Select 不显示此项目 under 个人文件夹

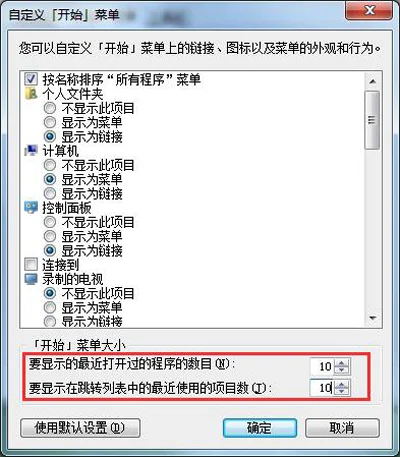[50, 108]
